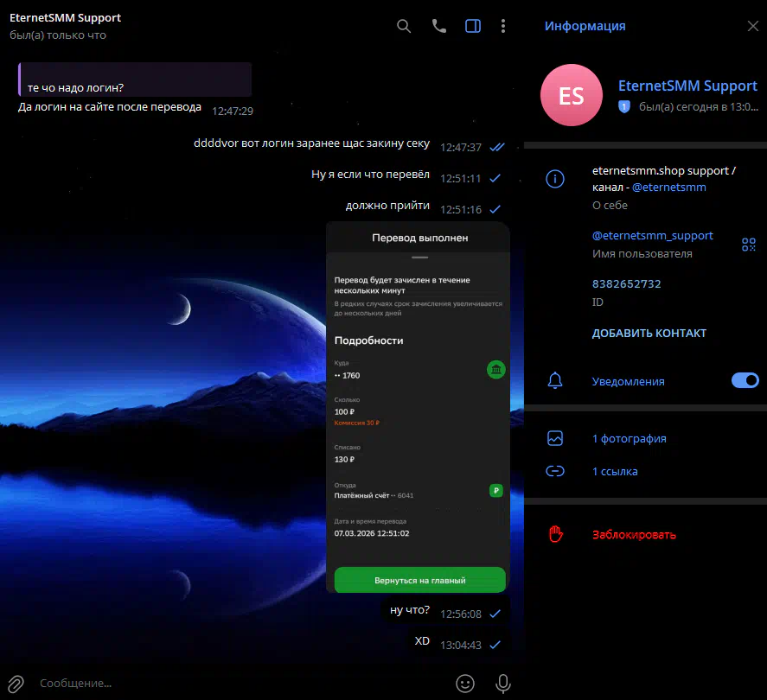Screen dimensions: 767x700
Task: Open the shared photos section
Action: (x=629, y=439)
